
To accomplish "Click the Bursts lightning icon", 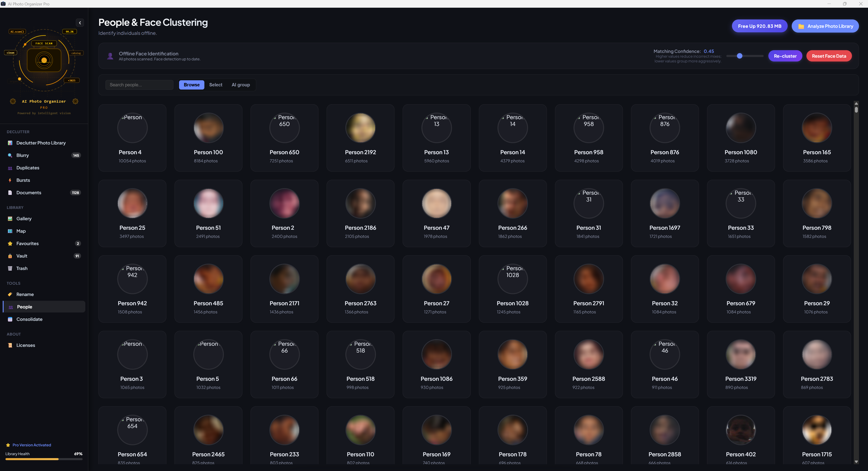I will coord(10,180).
